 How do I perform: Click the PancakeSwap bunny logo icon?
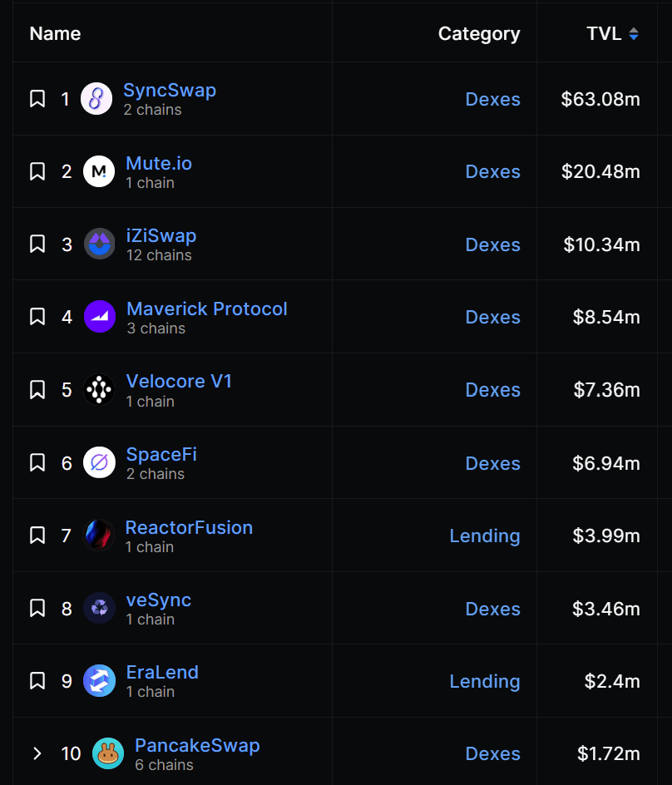[108, 753]
